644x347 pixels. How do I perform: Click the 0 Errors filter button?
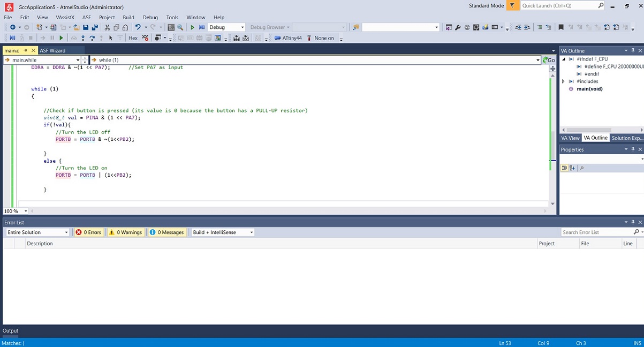tap(88, 232)
